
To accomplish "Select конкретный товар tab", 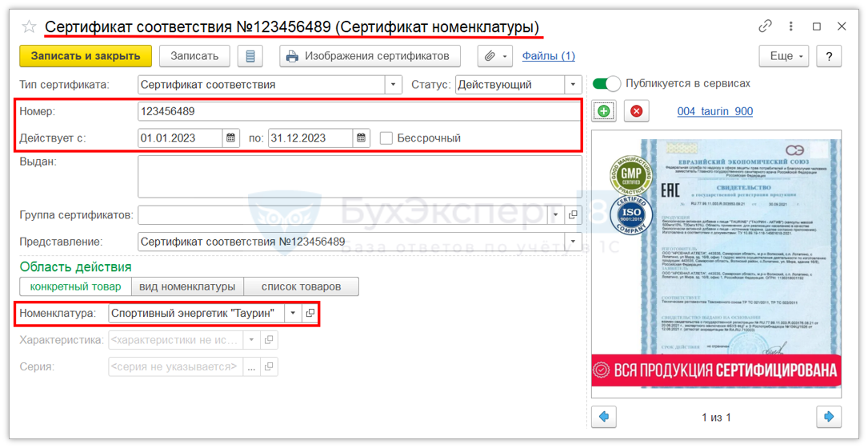I will [x=75, y=286].
